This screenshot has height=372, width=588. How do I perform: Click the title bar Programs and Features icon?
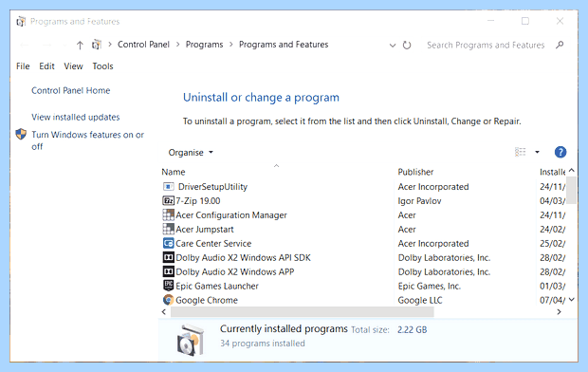pyautogui.click(x=21, y=22)
